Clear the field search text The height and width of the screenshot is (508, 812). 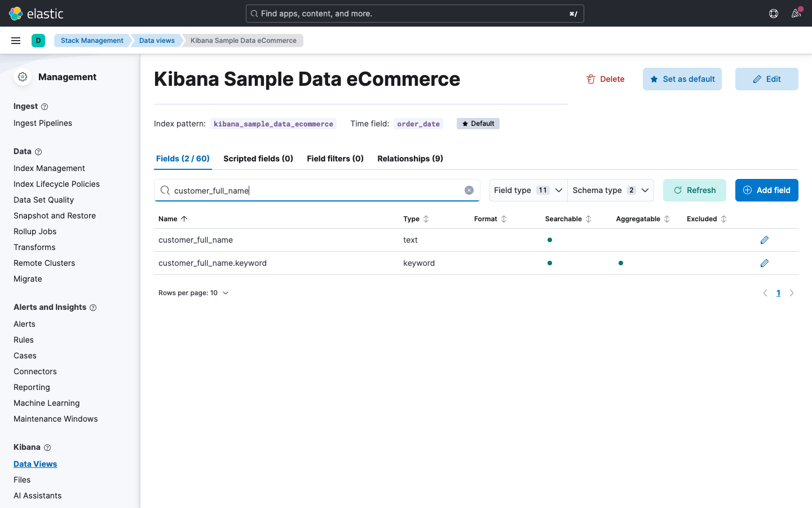pyautogui.click(x=469, y=190)
